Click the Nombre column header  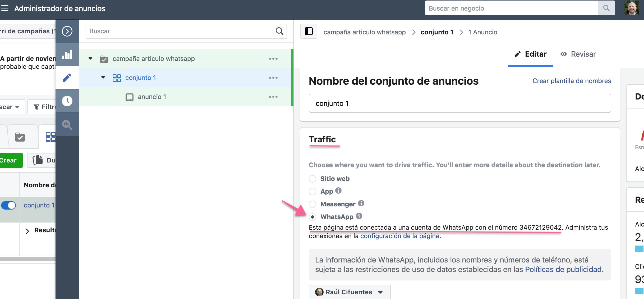pyautogui.click(x=40, y=185)
